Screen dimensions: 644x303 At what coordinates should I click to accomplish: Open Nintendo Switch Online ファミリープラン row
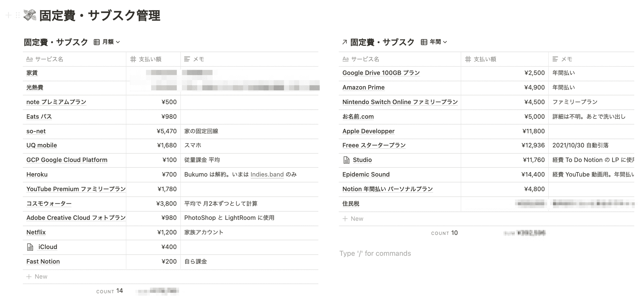[400, 102]
